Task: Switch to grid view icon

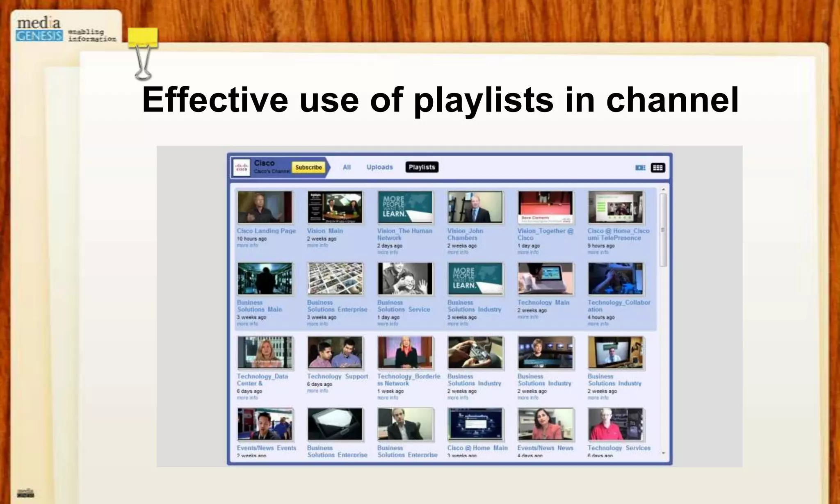Action: 657,168
